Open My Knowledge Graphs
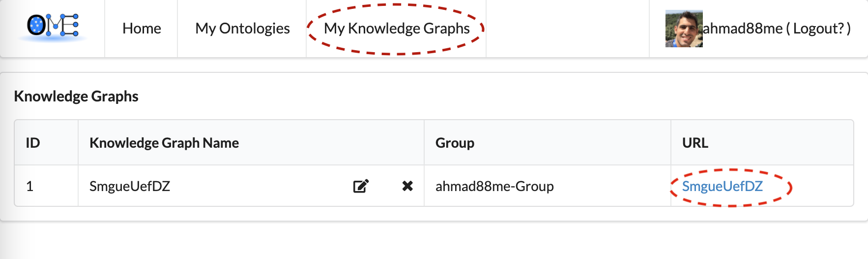This screenshot has height=259, width=868. tap(397, 29)
